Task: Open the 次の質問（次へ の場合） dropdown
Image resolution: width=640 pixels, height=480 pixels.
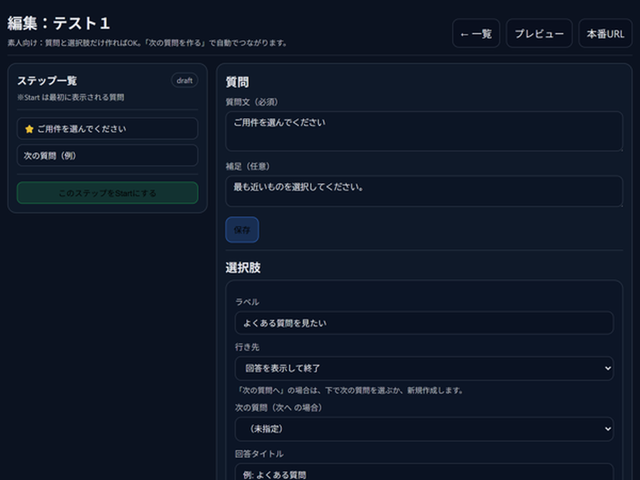Action: [424, 429]
